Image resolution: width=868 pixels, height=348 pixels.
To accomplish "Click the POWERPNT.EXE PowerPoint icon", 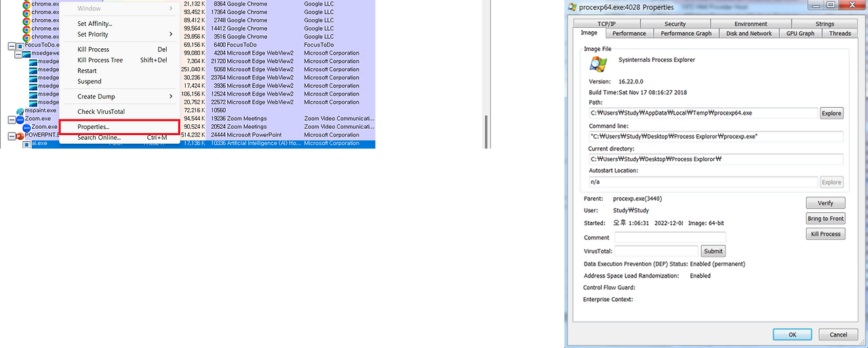I will tap(20, 136).
